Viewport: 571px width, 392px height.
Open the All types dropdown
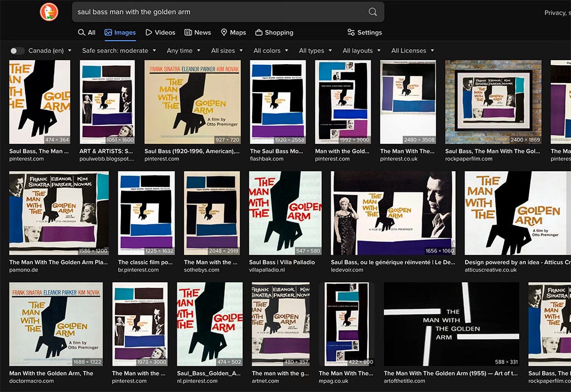(316, 51)
